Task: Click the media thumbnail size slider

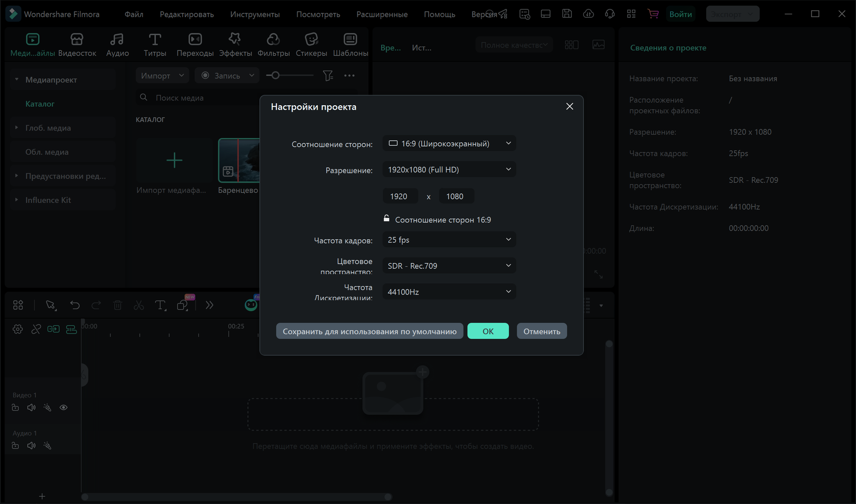Action: [289, 76]
